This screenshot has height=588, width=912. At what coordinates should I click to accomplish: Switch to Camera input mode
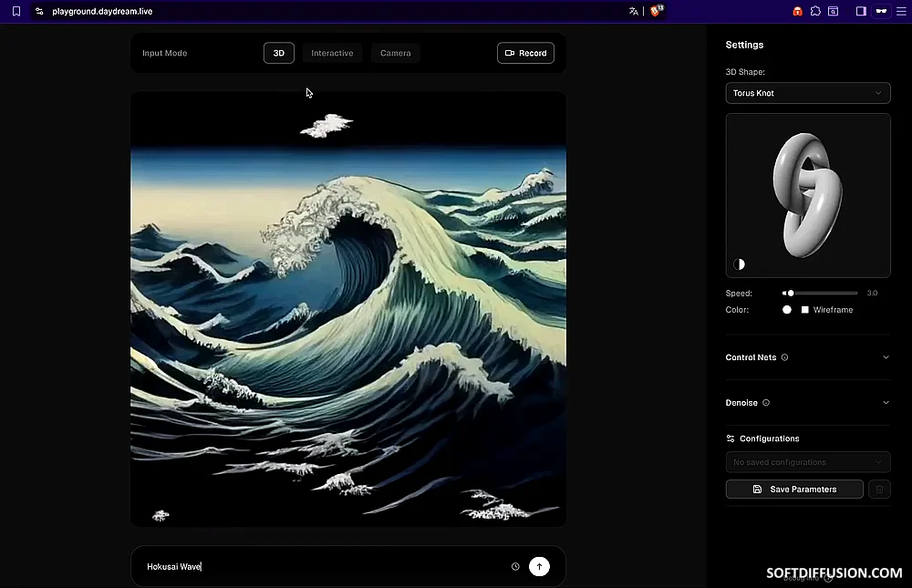point(396,53)
